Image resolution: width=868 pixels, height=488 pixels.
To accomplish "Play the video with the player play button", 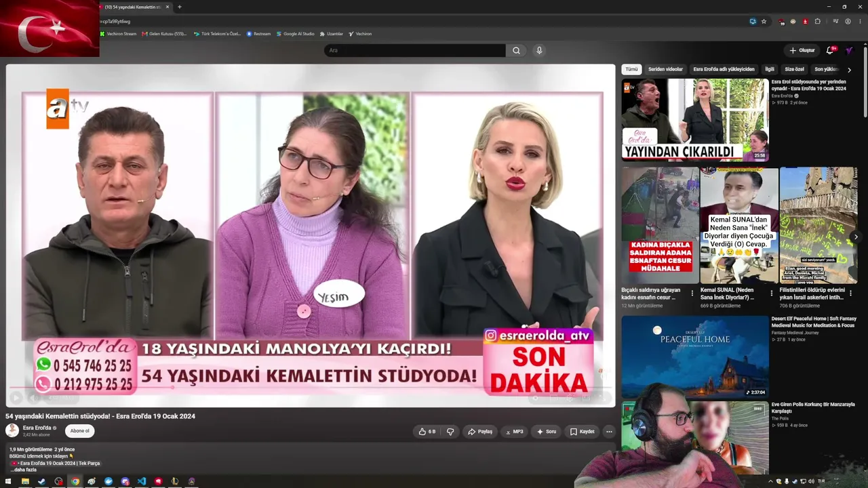I will tap(16, 398).
